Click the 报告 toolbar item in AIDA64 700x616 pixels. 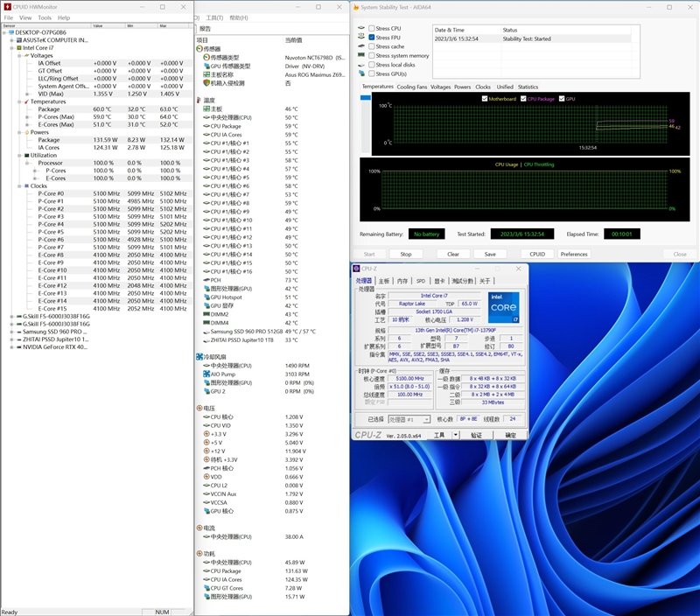coord(205,29)
